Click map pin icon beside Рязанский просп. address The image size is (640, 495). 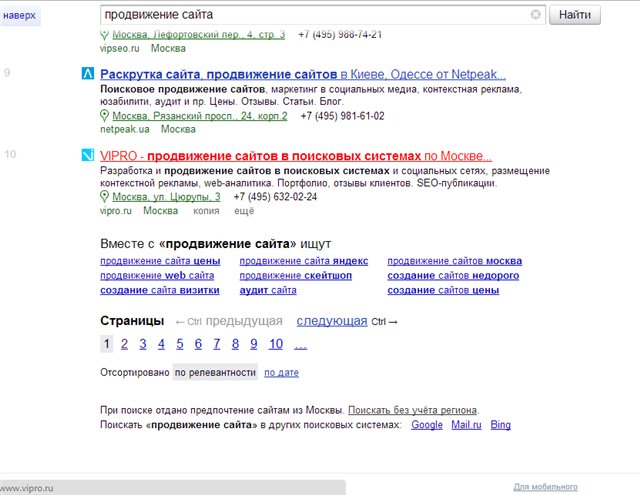105,116
